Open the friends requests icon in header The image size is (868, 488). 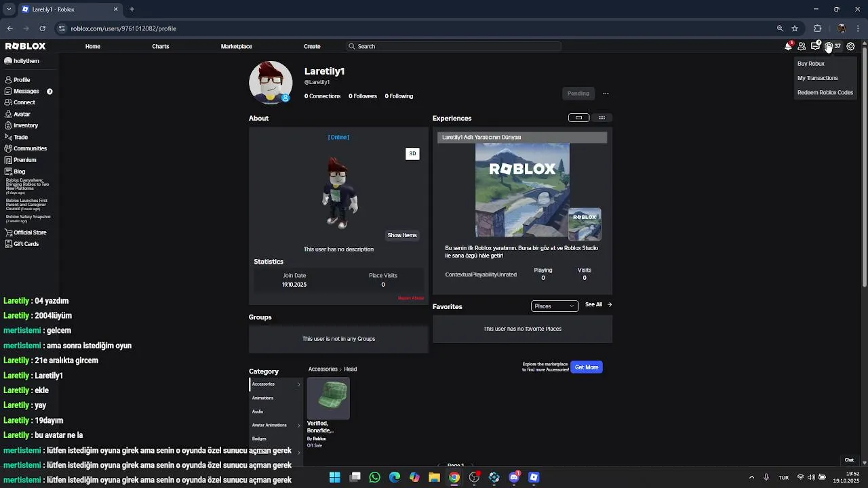coord(802,46)
